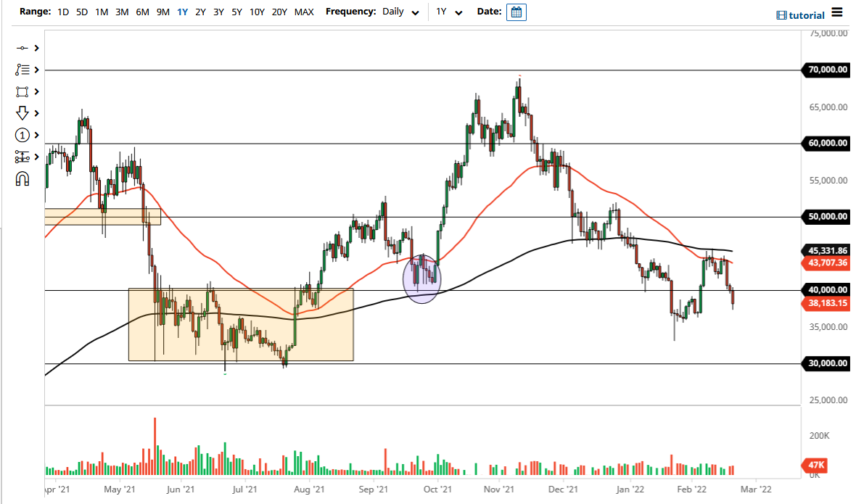Open the tutorial link
Viewport: 856px width, 504px height.
[x=800, y=15]
